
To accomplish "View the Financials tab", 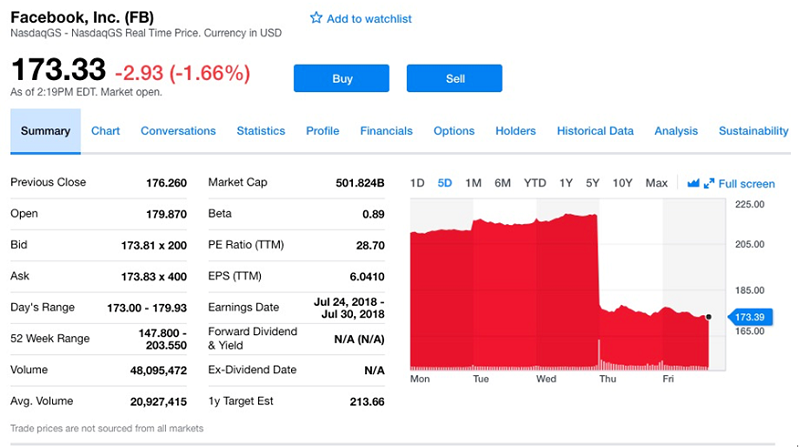I will [386, 131].
